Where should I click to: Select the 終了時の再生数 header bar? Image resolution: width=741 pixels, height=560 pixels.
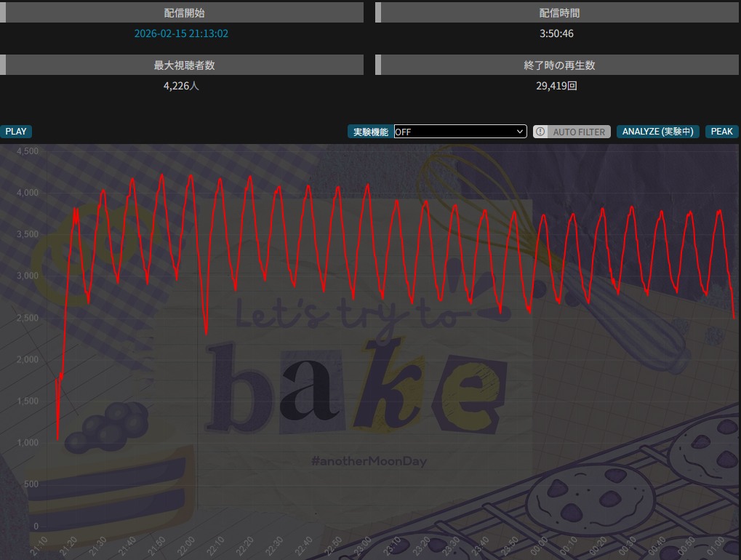pos(557,65)
